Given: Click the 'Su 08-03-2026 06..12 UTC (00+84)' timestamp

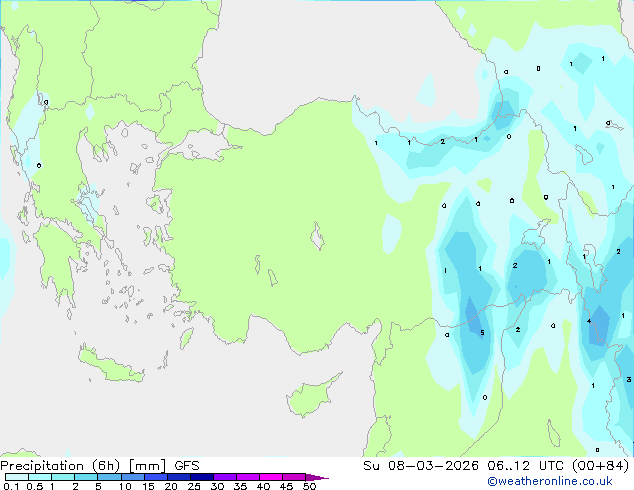Looking at the screenshot, I should tap(496, 465).
